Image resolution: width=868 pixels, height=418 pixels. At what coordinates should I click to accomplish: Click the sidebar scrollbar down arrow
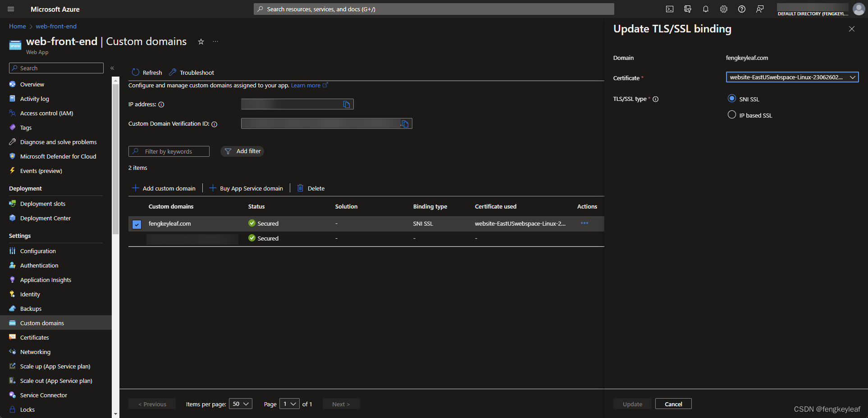[x=115, y=413]
